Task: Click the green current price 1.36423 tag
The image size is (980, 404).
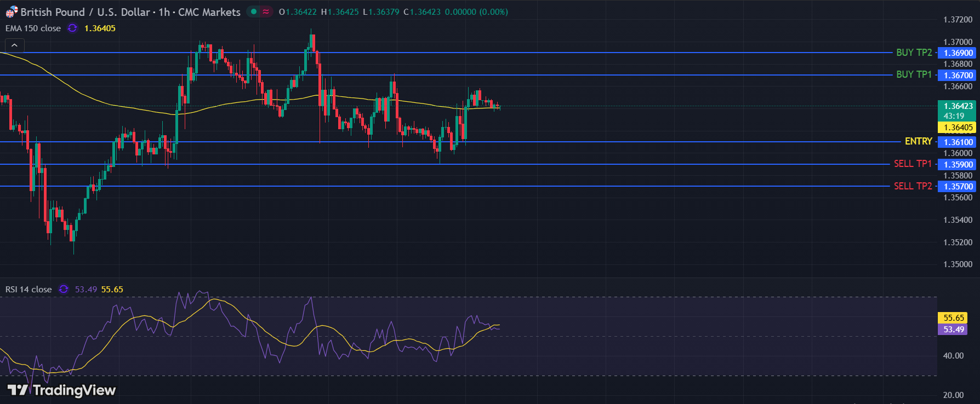Action: click(958, 106)
